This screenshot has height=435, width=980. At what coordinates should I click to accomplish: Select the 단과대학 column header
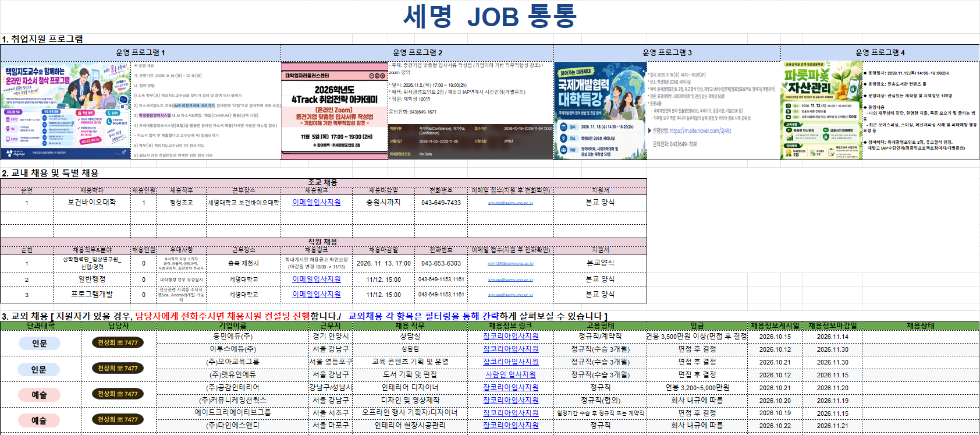pyautogui.click(x=41, y=326)
